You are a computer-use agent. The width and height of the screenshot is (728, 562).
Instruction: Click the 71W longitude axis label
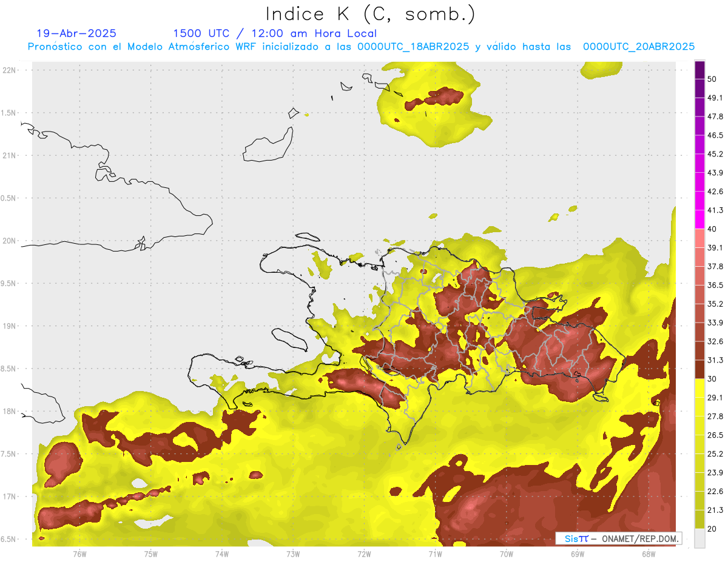tap(435, 554)
